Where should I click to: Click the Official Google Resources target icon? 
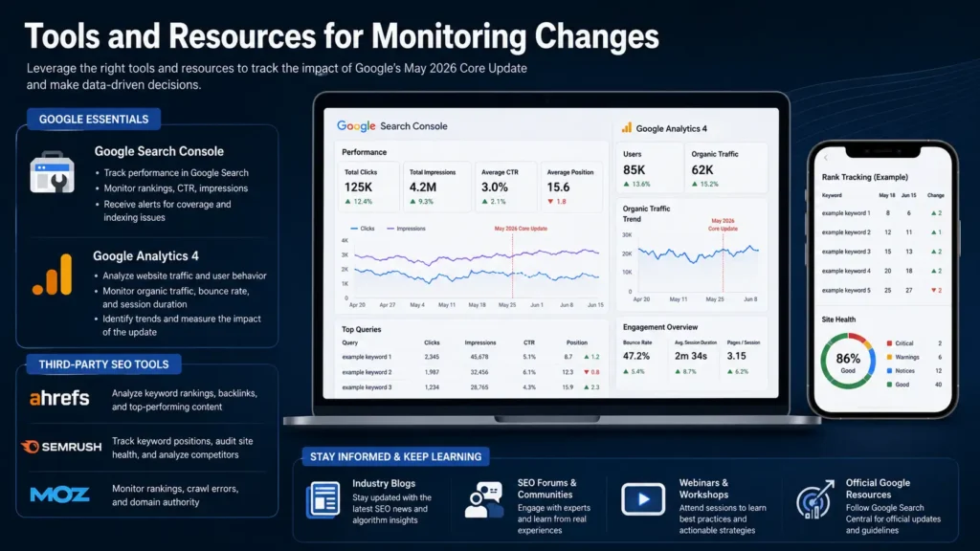[x=815, y=499]
